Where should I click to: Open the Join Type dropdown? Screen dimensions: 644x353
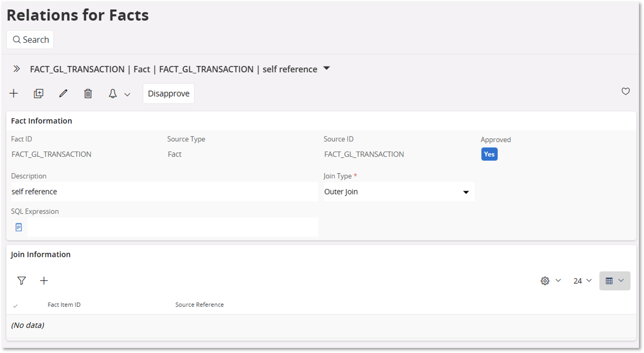(399, 192)
